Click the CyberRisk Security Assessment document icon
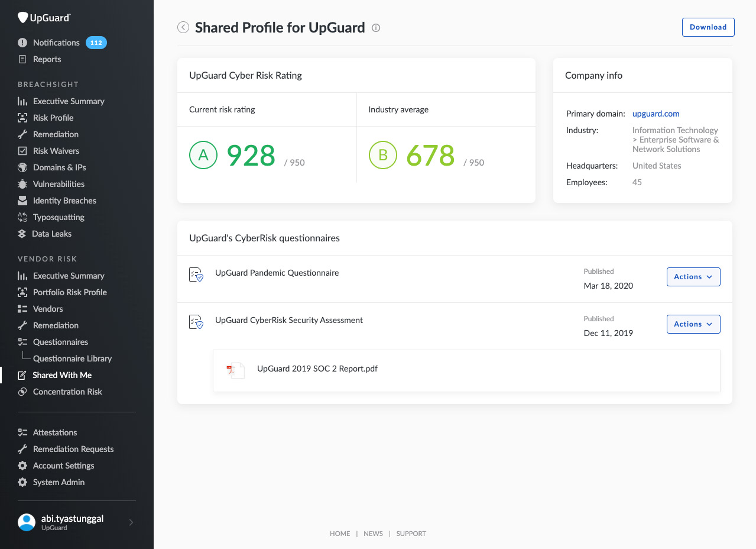The width and height of the screenshot is (756, 549). (196, 322)
